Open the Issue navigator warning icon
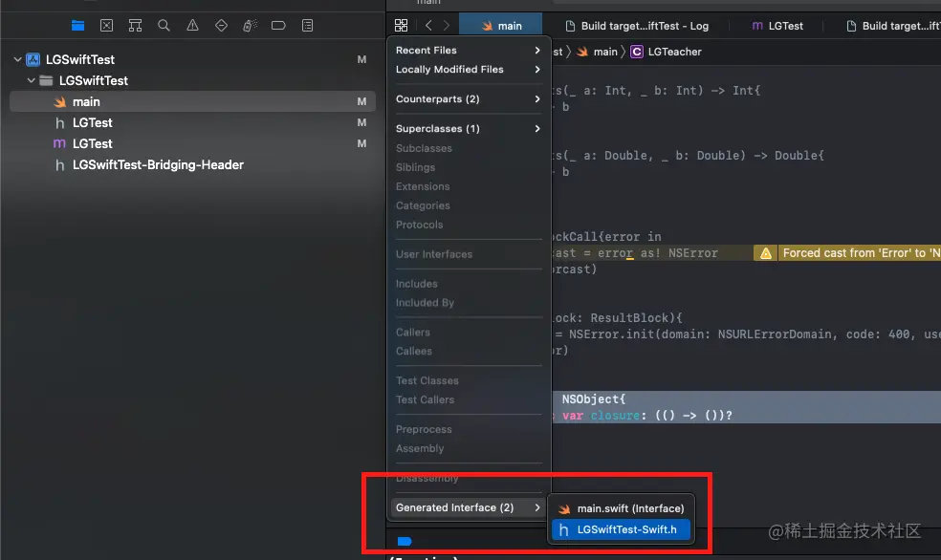941x560 pixels. point(192,25)
